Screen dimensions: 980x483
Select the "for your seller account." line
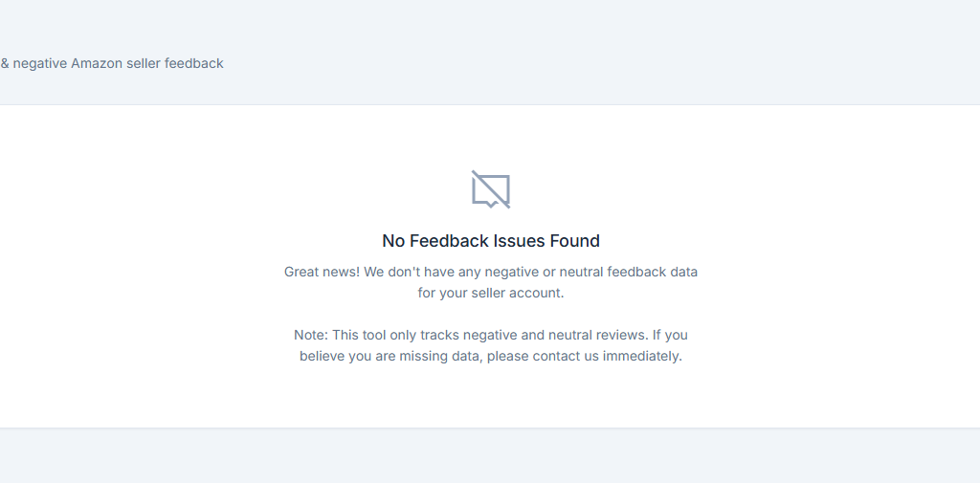[x=490, y=293]
